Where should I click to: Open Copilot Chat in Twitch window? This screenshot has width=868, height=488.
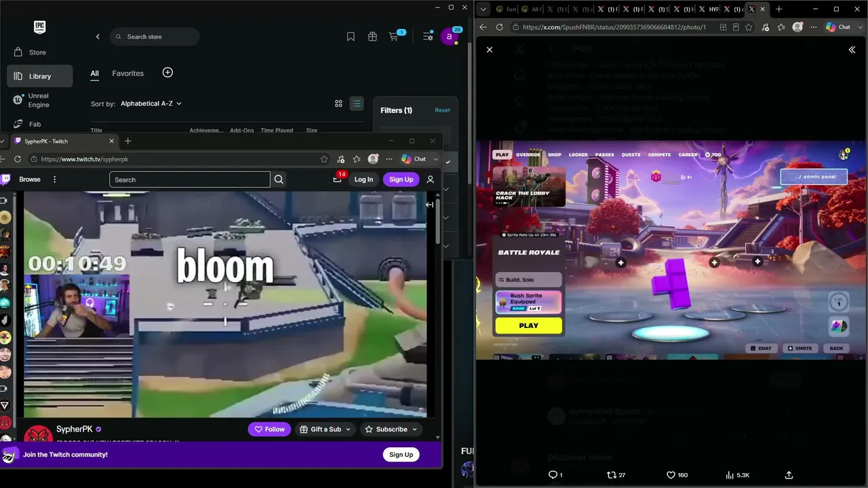coord(414,159)
